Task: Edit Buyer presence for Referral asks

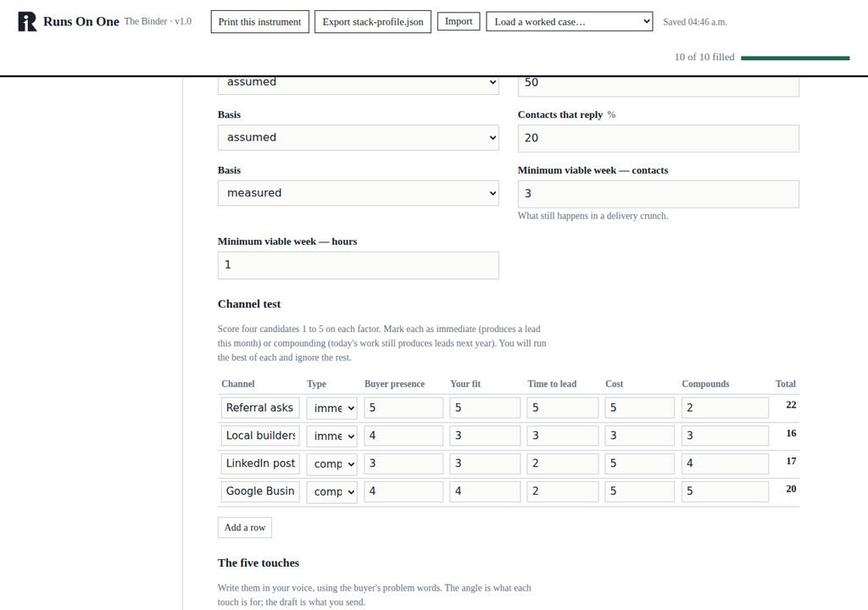Action: (403, 408)
